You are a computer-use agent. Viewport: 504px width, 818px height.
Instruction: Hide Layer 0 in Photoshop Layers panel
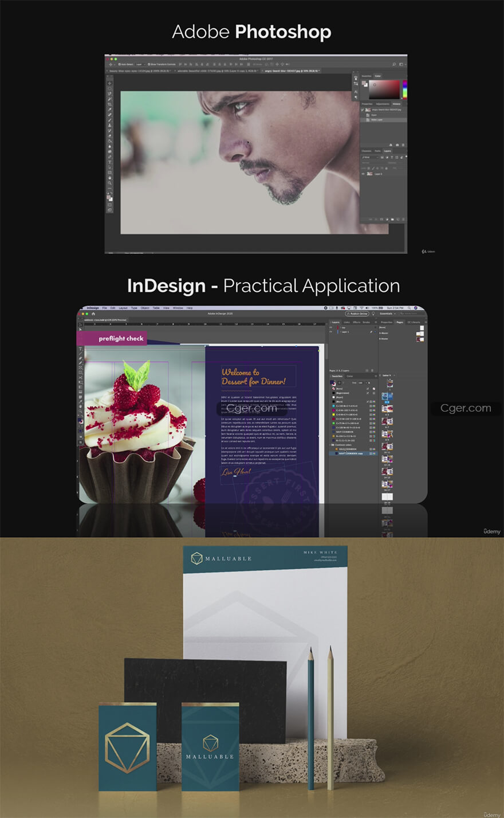pos(363,174)
